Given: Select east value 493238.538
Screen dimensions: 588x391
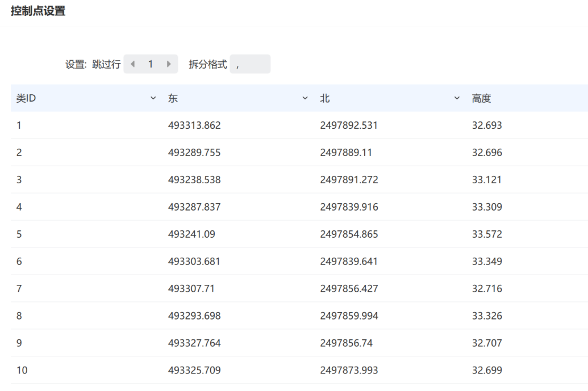Looking at the screenshot, I should coord(194,180).
